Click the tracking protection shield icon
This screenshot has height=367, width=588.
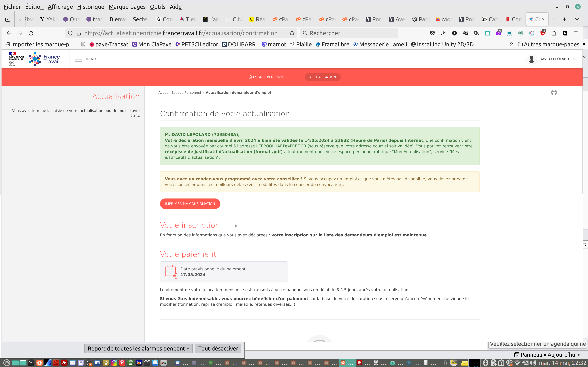[70, 33]
